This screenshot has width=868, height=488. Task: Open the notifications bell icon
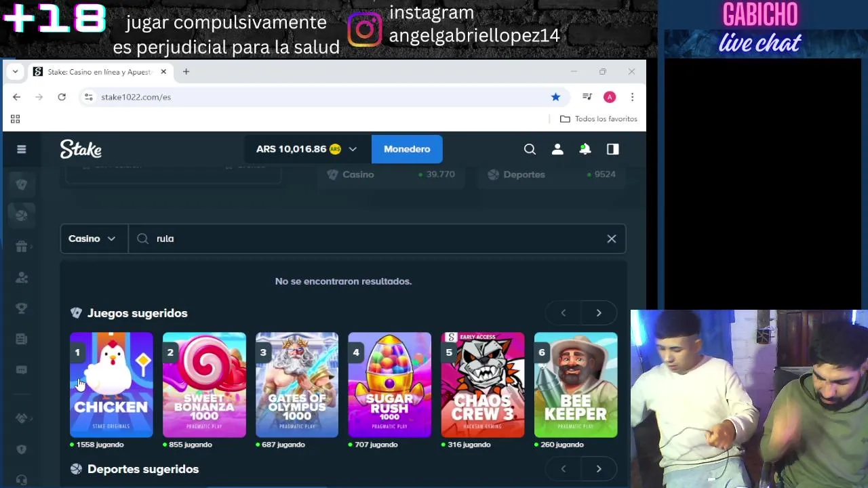tap(585, 149)
